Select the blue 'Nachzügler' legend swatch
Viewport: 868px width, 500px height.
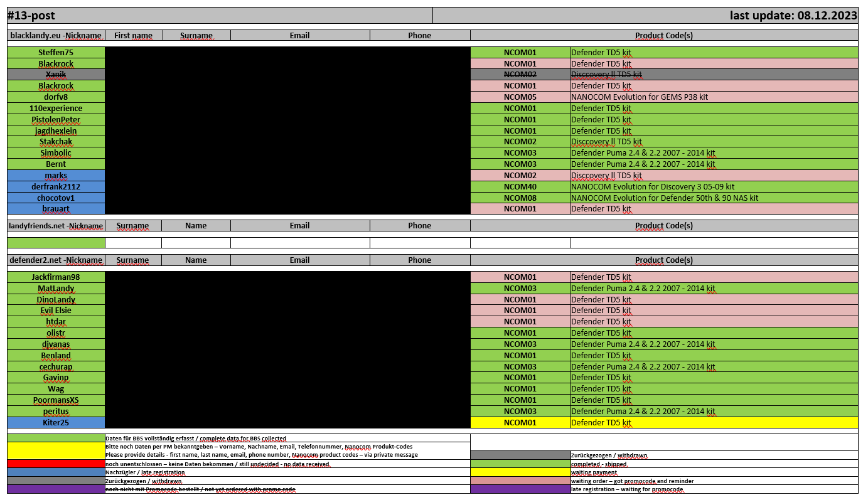[x=56, y=472]
